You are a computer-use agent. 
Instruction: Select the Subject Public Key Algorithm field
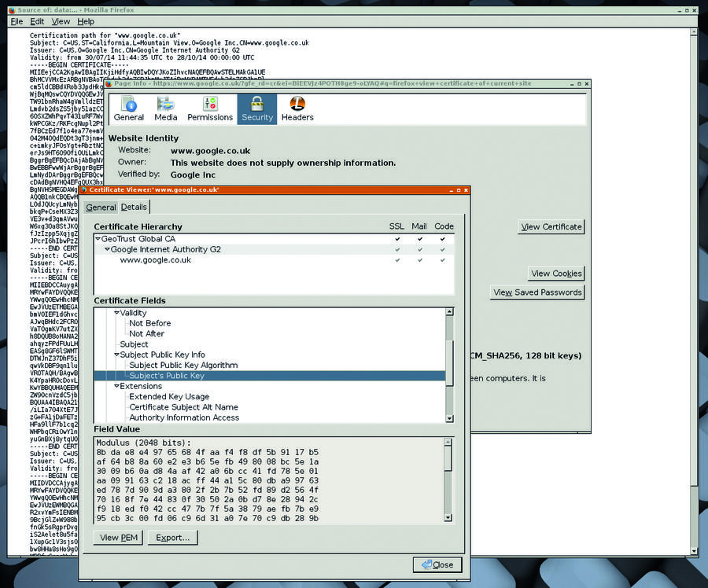coord(183,365)
